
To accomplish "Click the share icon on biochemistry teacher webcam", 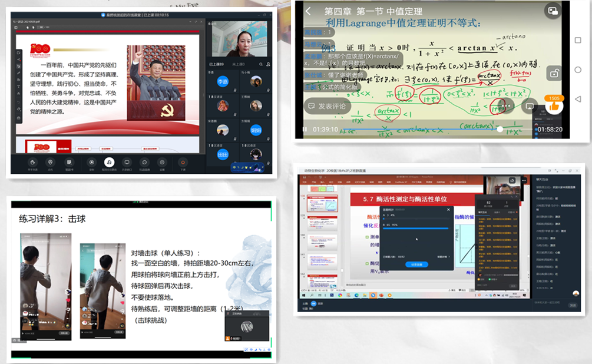I will coord(512,180).
